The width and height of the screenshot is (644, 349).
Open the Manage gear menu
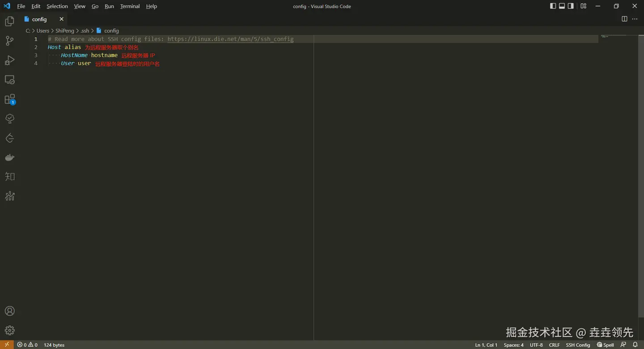click(x=9, y=331)
